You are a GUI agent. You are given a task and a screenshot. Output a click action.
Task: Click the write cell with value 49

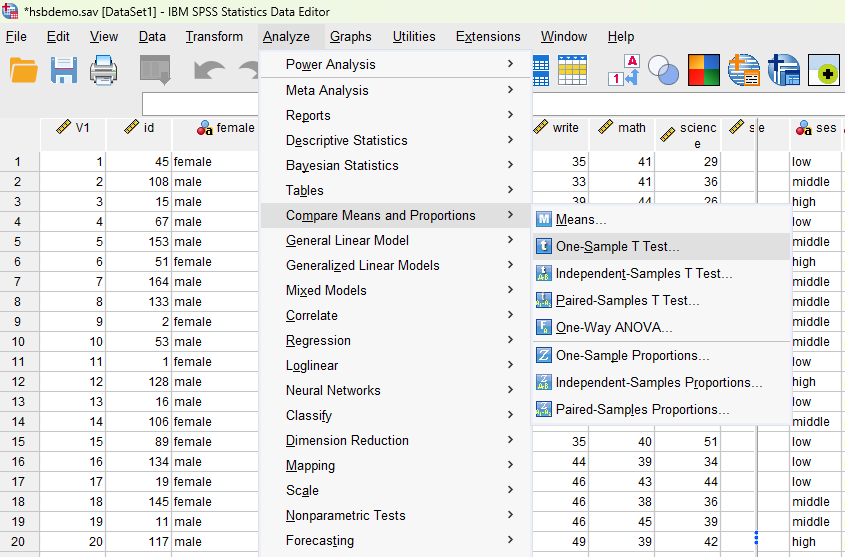coord(561,541)
